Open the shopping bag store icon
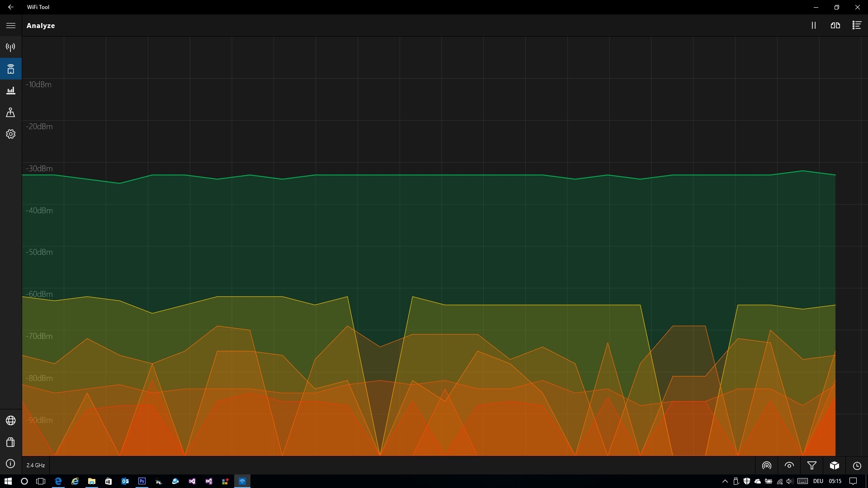 [x=11, y=442]
